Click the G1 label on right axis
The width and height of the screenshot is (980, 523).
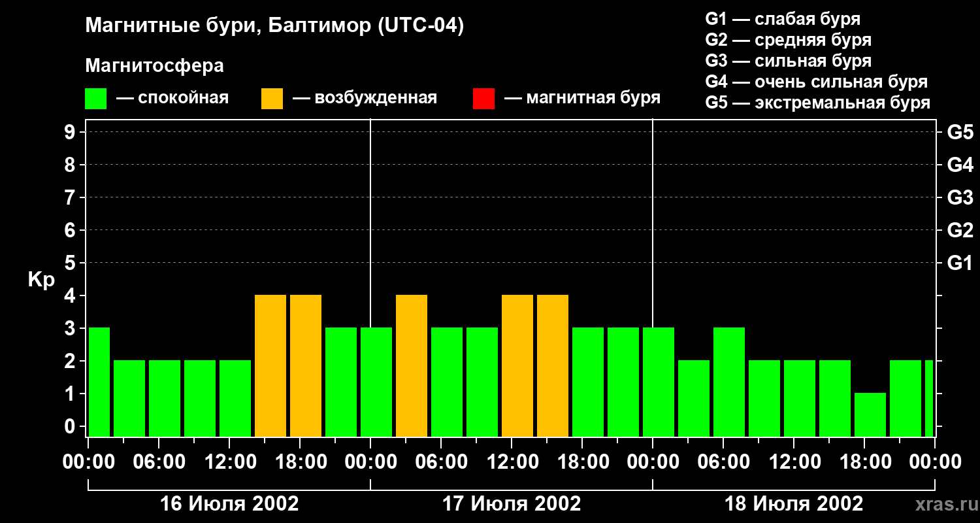[960, 263]
